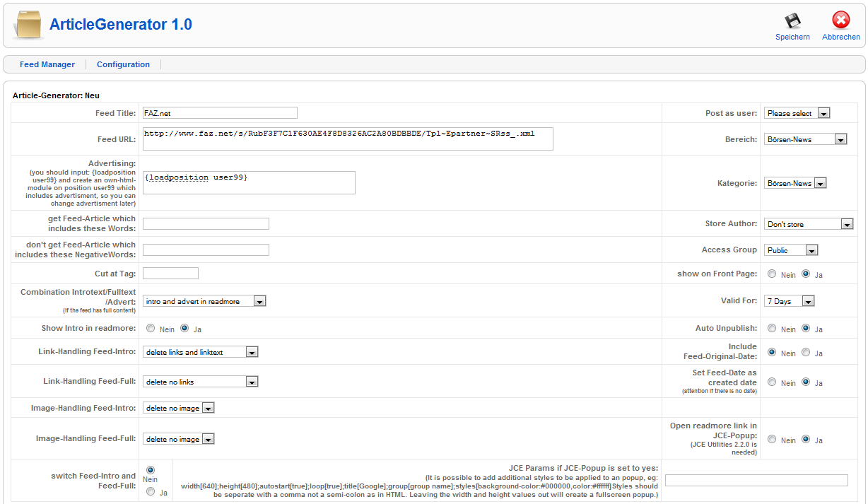Open the Post as user dropdown
868x504 pixels.
[797, 113]
